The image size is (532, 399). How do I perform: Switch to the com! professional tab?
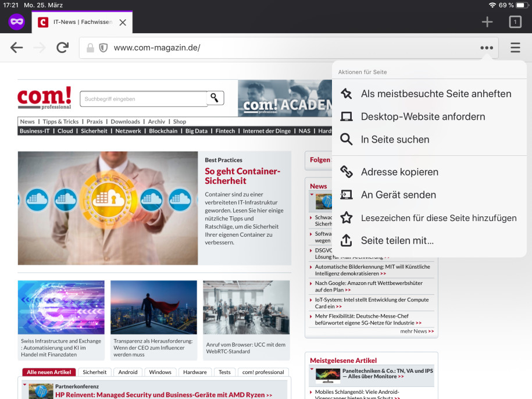click(263, 372)
